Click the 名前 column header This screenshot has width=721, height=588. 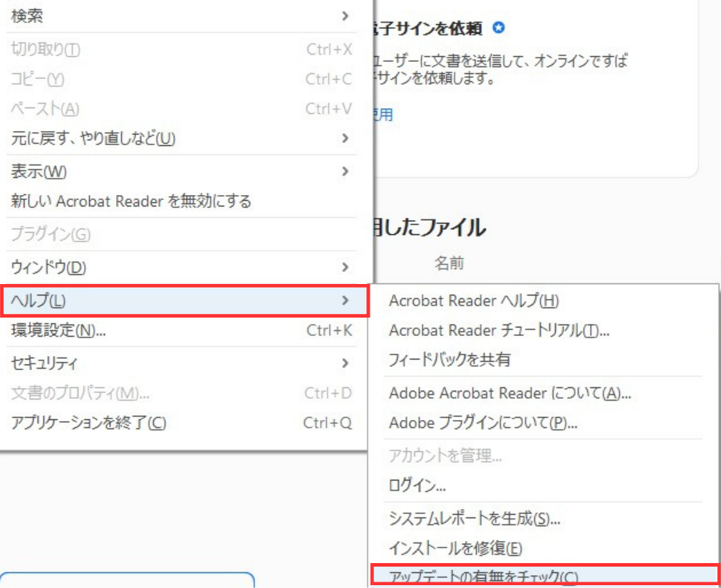[450, 263]
